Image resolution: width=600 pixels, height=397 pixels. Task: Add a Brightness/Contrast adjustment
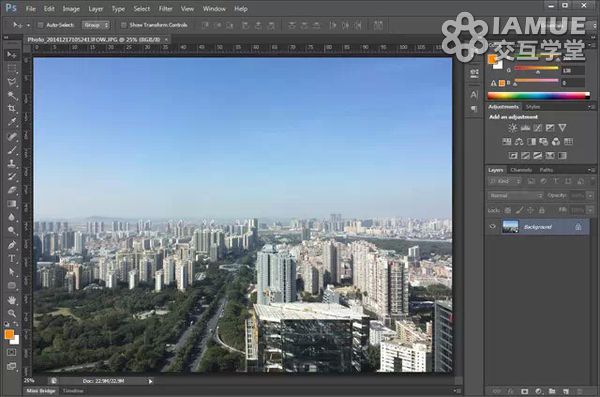(513, 128)
